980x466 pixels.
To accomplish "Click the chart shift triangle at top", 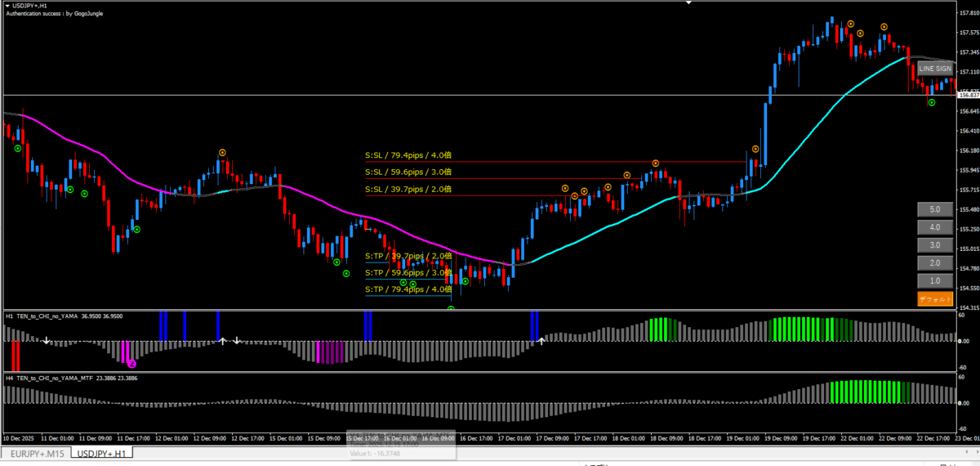I will (x=690, y=3).
